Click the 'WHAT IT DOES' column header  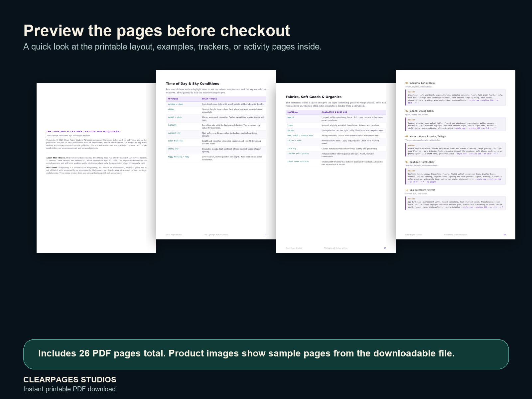point(209,99)
